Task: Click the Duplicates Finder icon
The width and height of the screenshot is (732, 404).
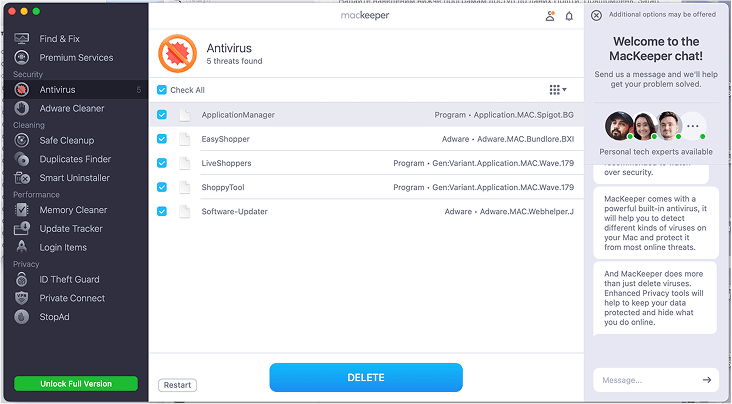Action: 21,159
